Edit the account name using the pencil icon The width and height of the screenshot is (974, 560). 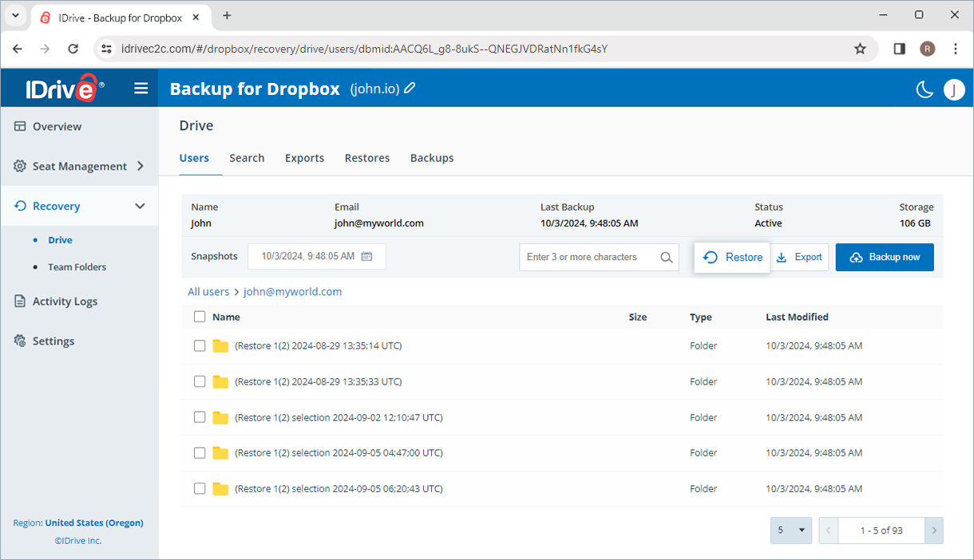410,89
